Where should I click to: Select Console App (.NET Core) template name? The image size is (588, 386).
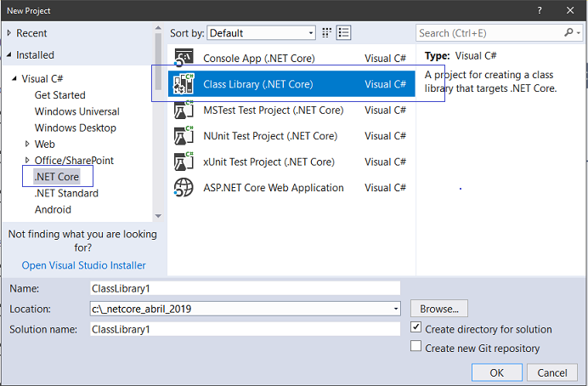(x=259, y=59)
